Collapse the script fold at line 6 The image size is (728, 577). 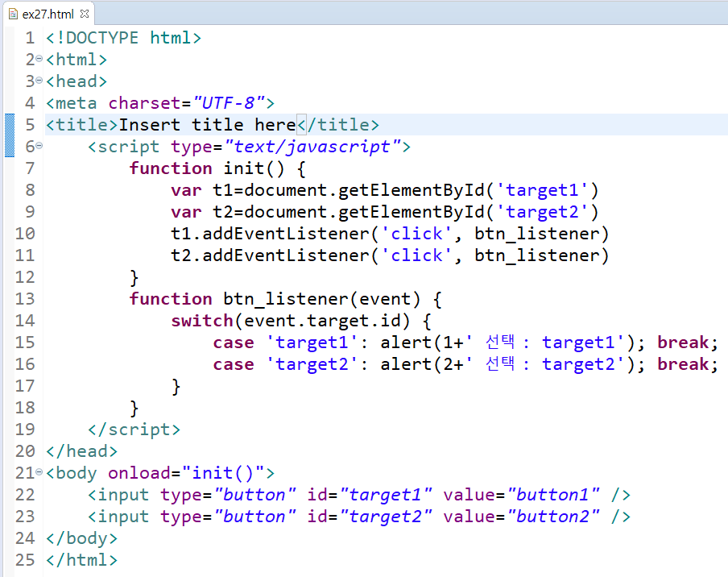(39, 146)
